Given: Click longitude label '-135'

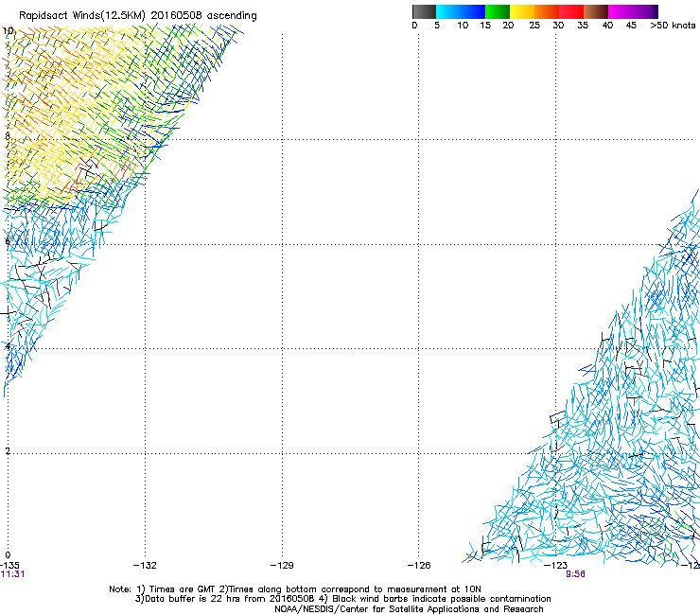Looking at the screenshot, I should pos(9,566).
